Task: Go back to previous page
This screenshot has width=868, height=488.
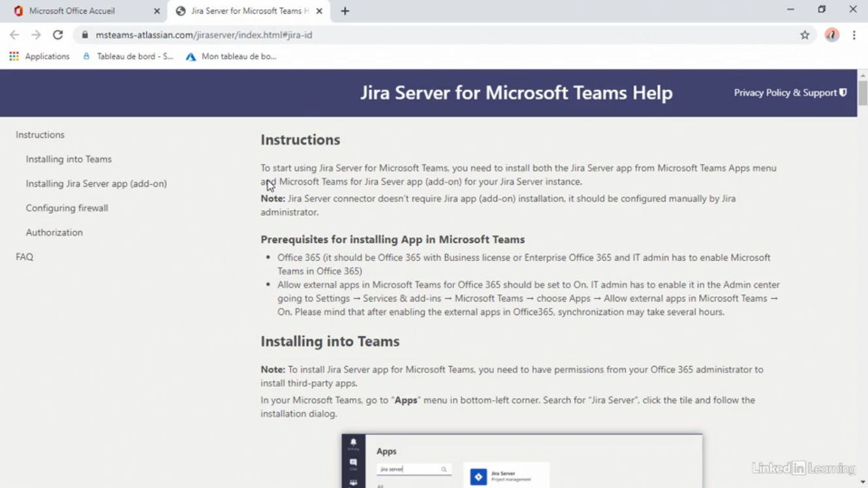Action: click(14, 35)
